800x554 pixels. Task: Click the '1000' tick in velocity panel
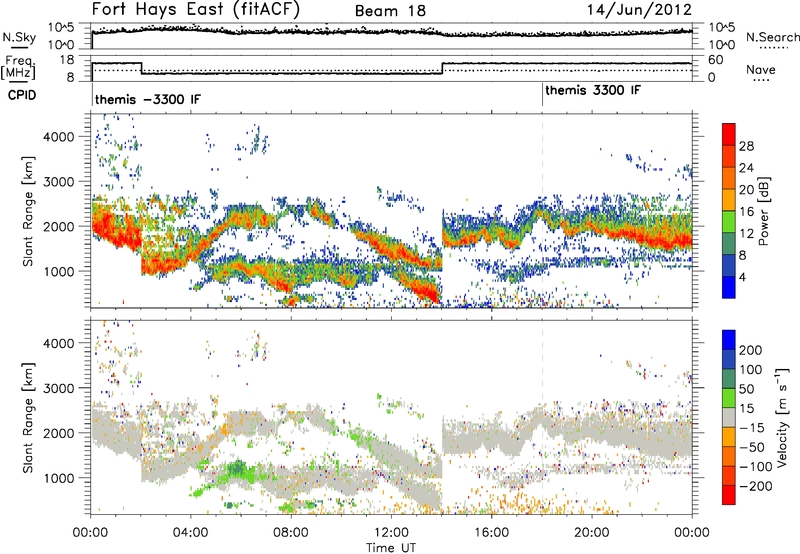coord(59,478)
